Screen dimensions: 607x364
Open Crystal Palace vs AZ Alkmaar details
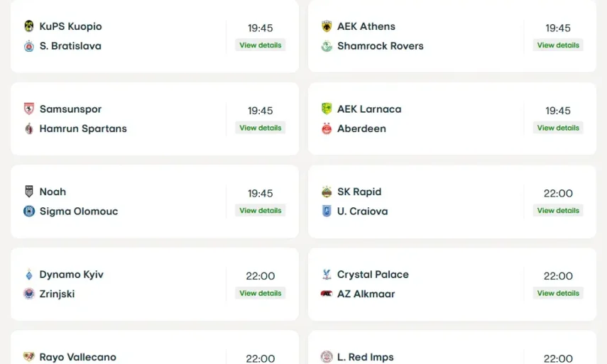coord(558,294)
